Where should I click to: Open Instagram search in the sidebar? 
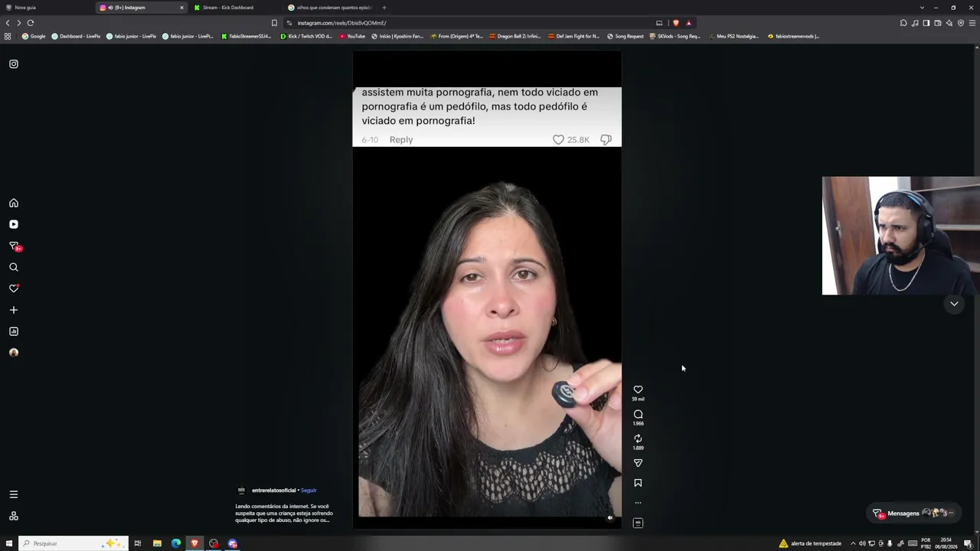point(14,267)
